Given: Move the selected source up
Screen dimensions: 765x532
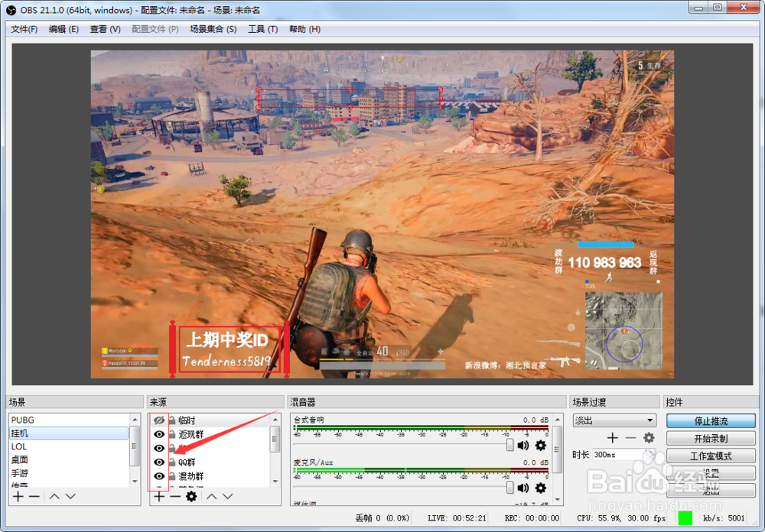Looking at the screenshot, I should (211, 496).
